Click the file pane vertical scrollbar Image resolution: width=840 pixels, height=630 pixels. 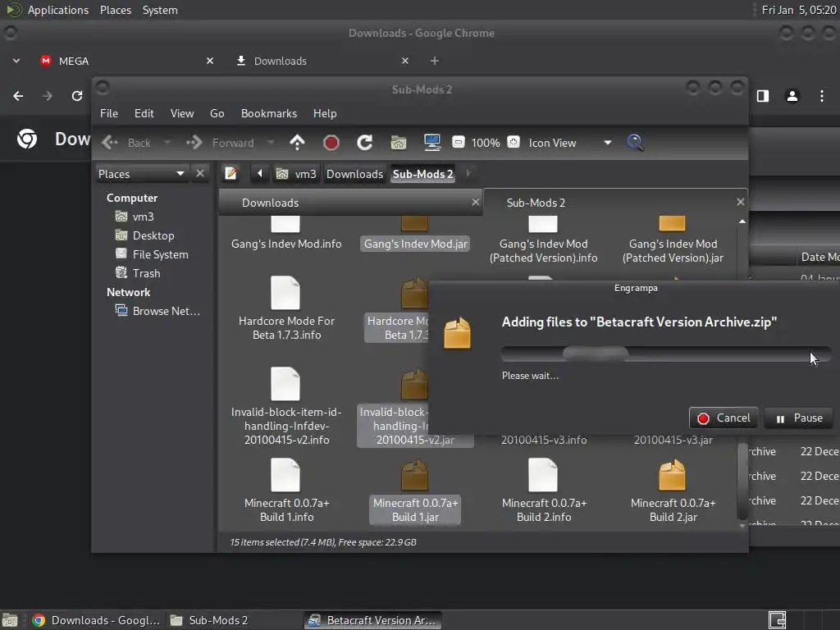[742, 482]
